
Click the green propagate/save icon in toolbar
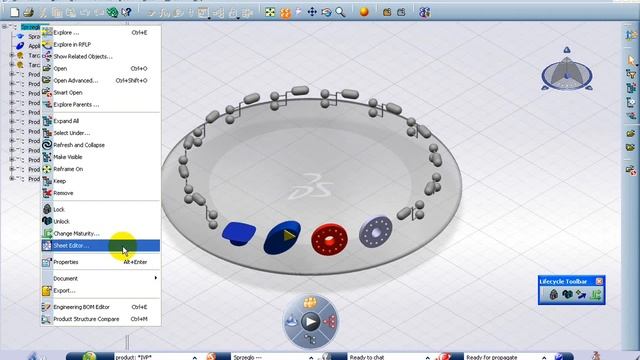coord(112,12)
